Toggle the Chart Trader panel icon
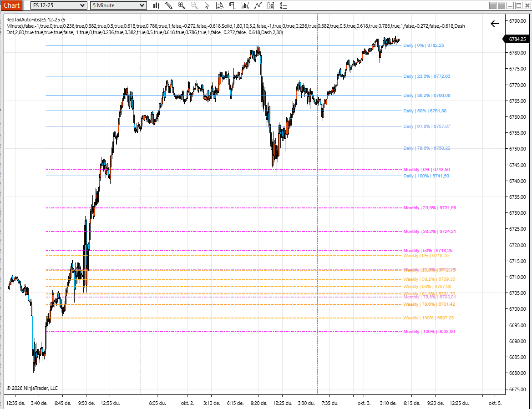Image resolution: width=532 pixels, height=409 pixels. tap(233, 5)
